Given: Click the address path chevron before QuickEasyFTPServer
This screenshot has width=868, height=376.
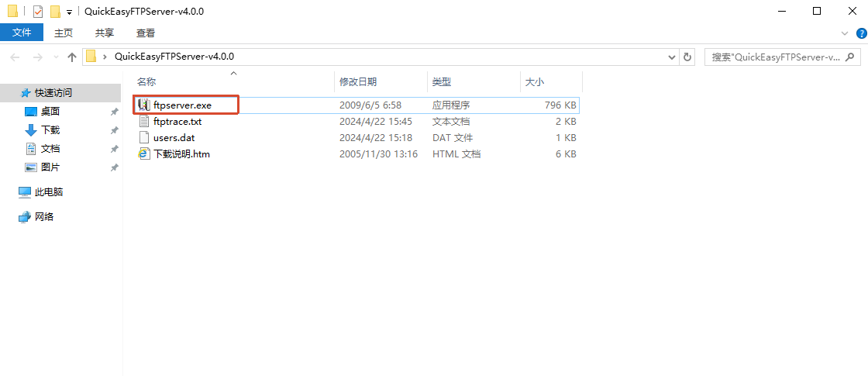Looking at the screenshot, I should (x=105, y=57).
